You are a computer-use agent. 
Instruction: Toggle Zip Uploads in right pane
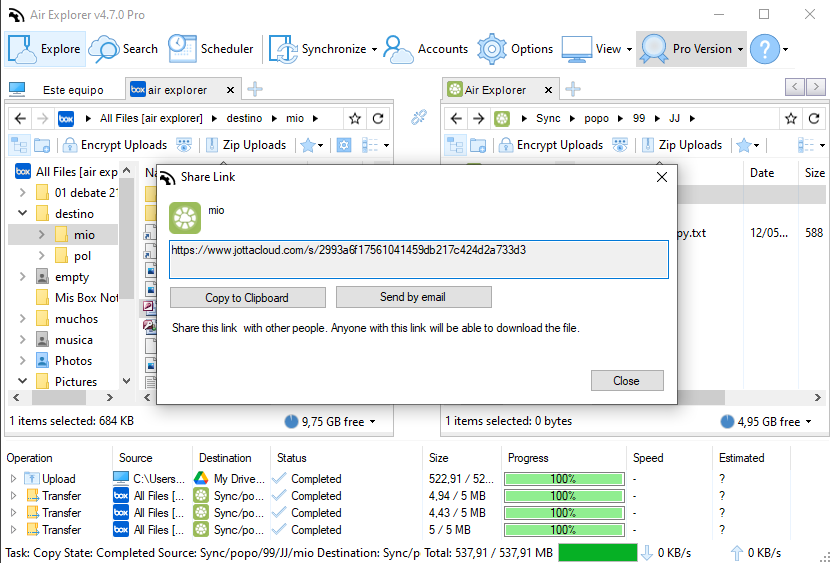[x=682, y=145]
